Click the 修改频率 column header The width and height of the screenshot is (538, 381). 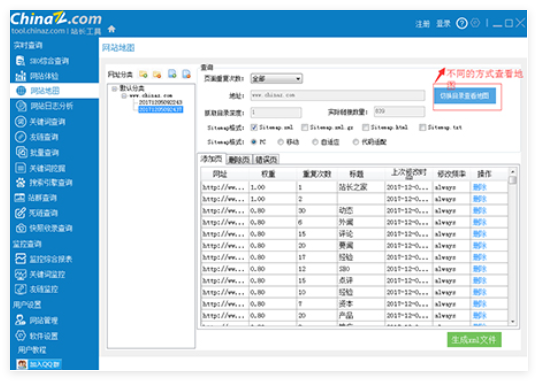[x=451, y=174]
